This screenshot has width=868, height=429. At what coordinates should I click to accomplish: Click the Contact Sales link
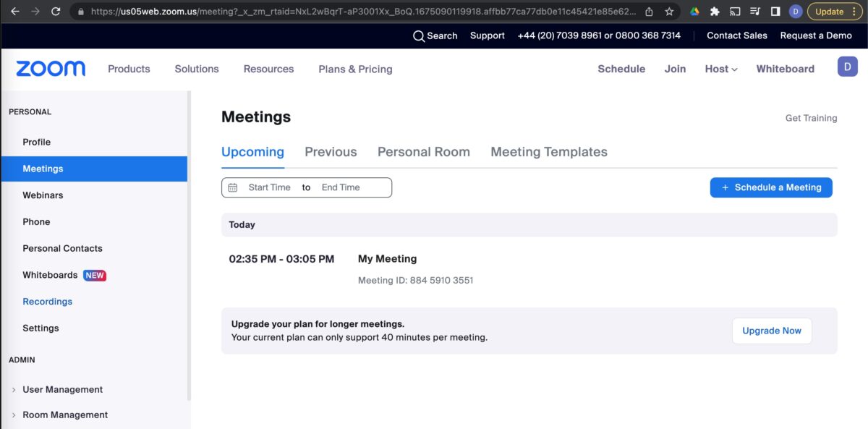click(737, 35)
